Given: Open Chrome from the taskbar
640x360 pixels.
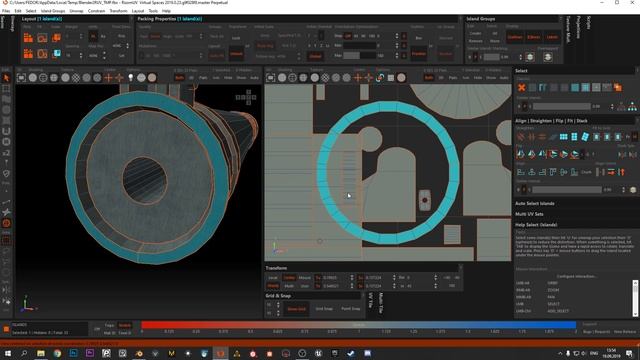Looking at the screenshot, I should click(x=57, y=353).
